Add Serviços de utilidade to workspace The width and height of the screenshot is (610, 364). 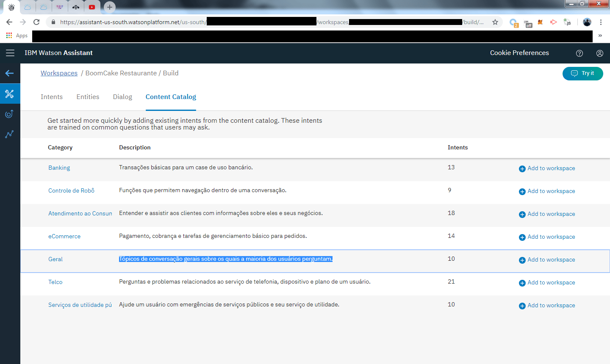click(x=547, y=306)
